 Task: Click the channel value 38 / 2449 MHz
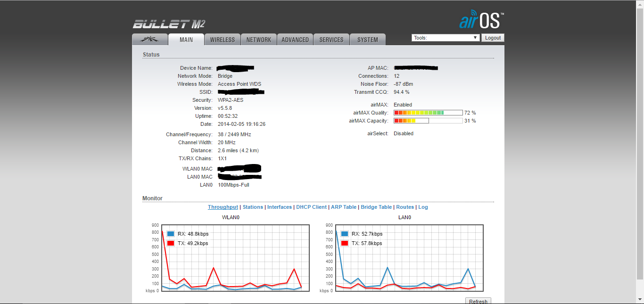(x=234, y=134)
